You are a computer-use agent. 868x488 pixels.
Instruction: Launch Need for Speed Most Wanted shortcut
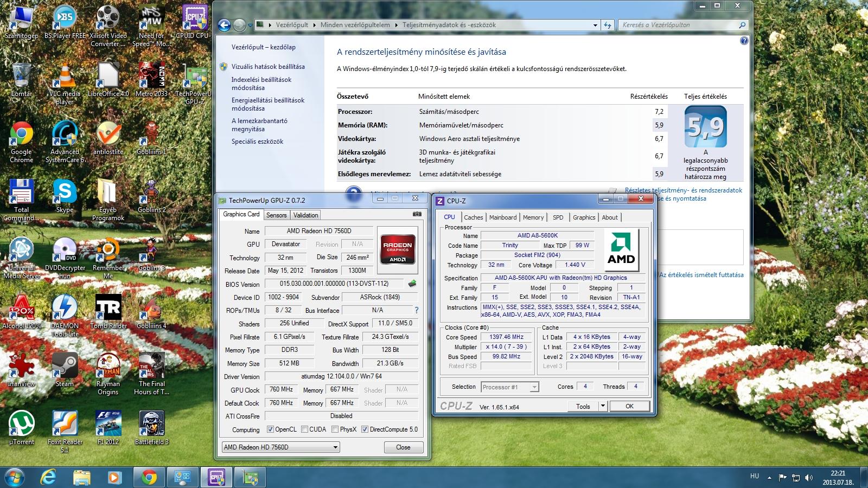[151, 25]
